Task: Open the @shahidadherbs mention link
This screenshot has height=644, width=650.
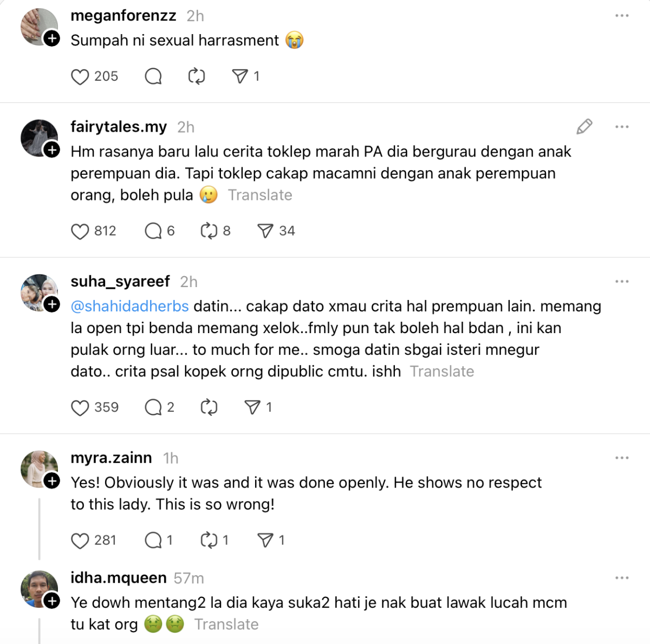Action: (130, 307)
